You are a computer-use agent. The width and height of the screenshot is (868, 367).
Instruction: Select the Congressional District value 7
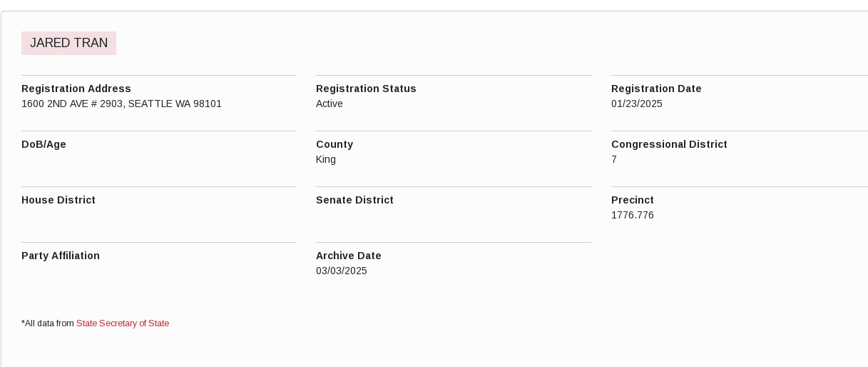click(614, 159)
